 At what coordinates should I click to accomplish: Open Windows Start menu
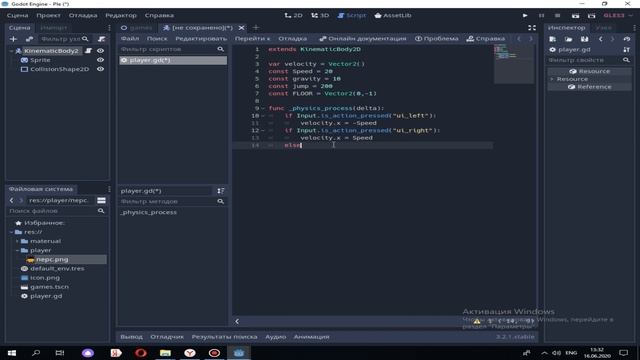click(12, 353)
